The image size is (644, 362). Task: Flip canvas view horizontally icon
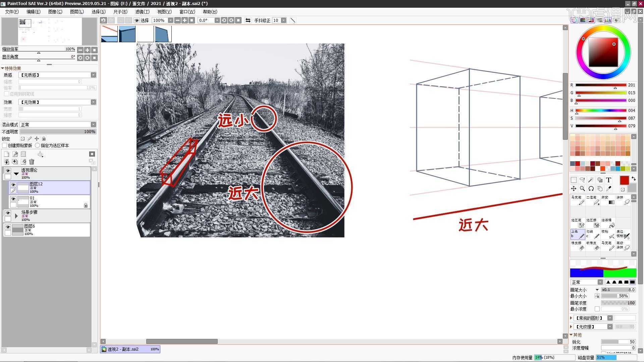[x=248, y=20]
